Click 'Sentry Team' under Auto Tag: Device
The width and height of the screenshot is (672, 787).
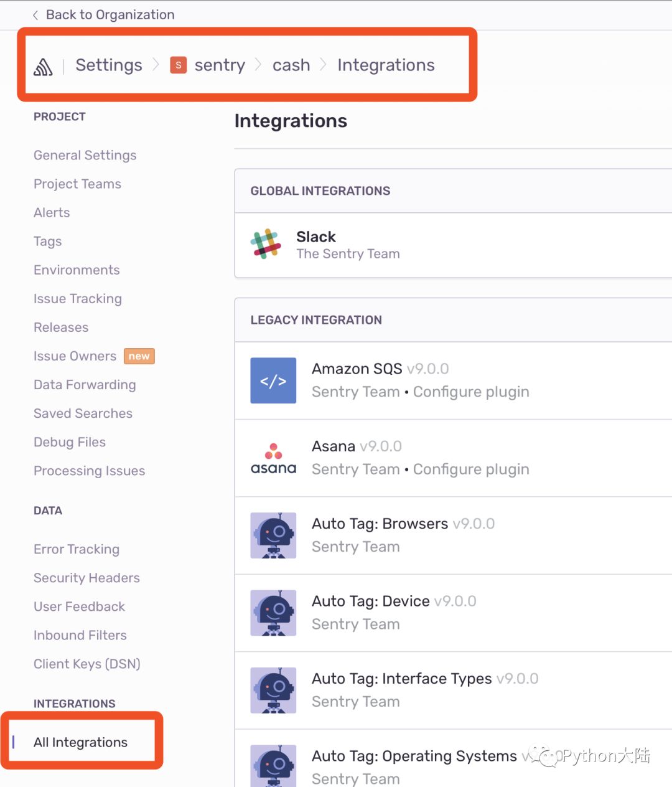356,624
